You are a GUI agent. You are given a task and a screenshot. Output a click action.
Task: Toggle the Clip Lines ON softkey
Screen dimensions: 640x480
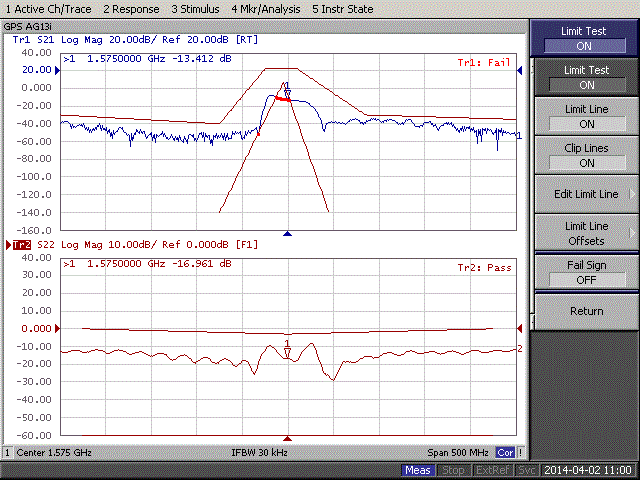click(x=586, y=156)
